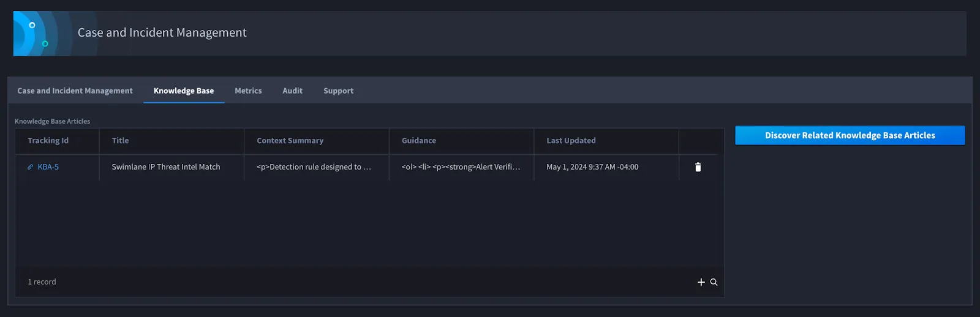The image size is (980, 317).
Task: Click Discover Related Knowledge Base Articles button
Action: pyautogui.click(x=850, y=135)
